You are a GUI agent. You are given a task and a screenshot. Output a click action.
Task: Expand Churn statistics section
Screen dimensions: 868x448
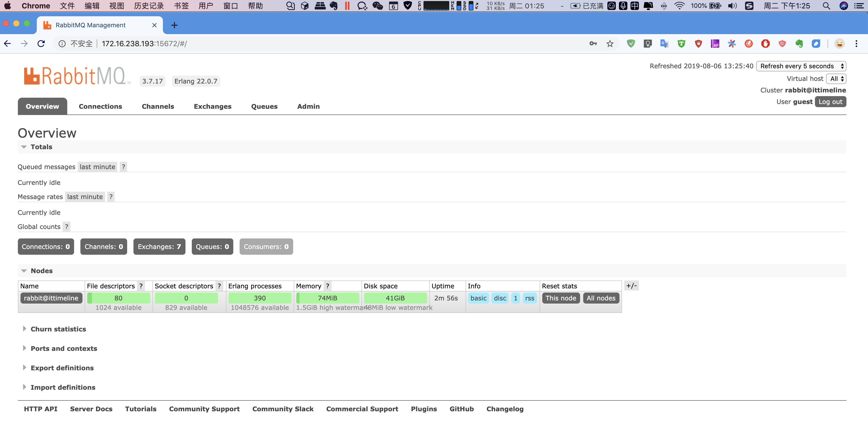click(58, 329)
